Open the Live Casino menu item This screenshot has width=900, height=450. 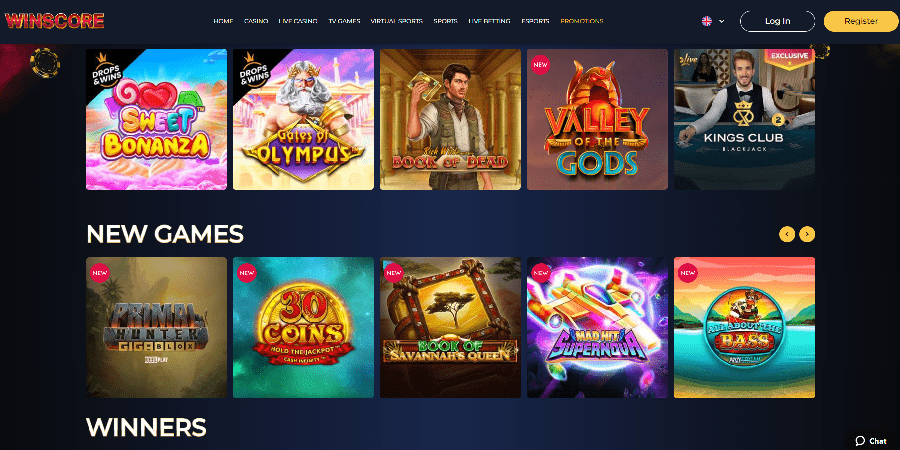point(298,21)
